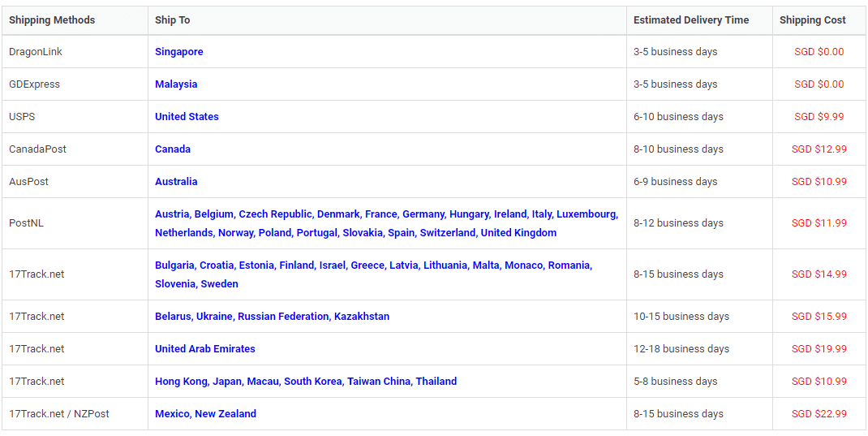
Task: Open the Malaysia shipping link
Action: [176, 84]
